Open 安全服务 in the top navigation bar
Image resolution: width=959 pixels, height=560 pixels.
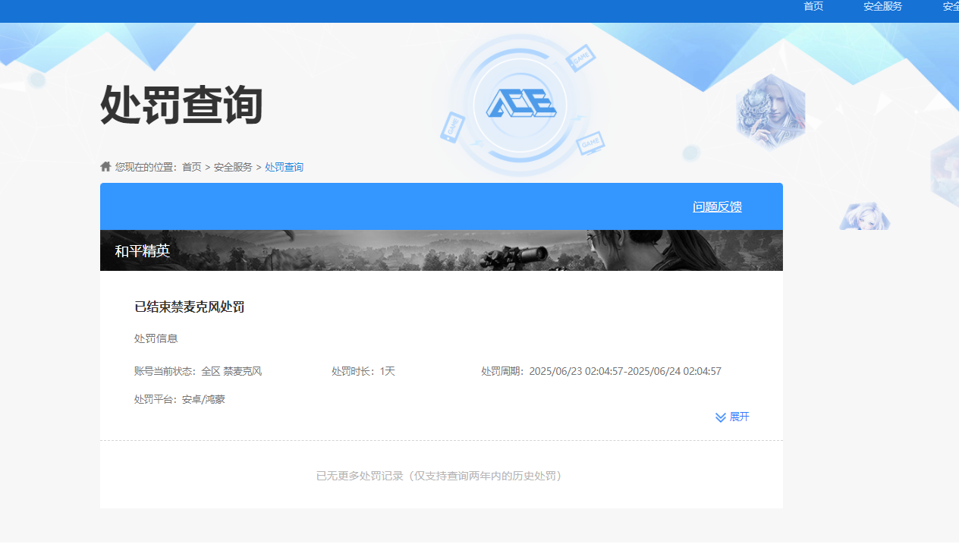coord(882,6)
